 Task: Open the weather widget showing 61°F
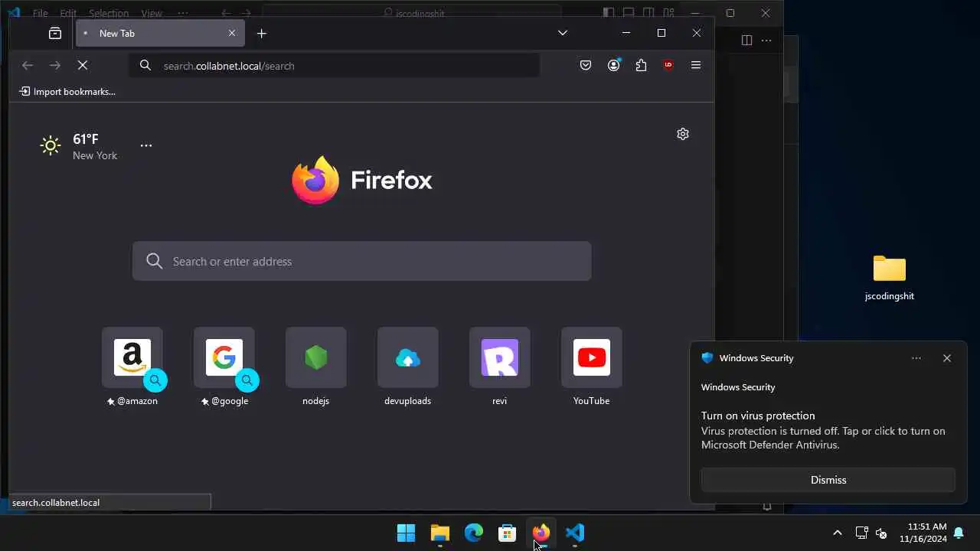[79, 145]
